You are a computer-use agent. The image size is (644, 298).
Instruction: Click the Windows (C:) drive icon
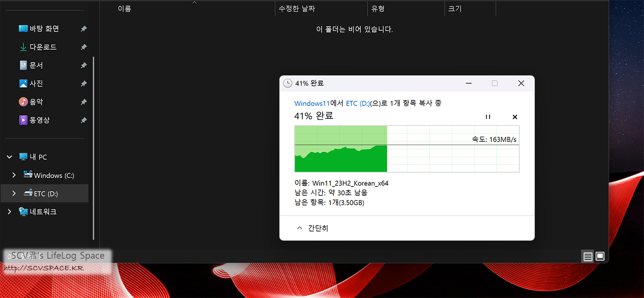click(x=28, y=175)
